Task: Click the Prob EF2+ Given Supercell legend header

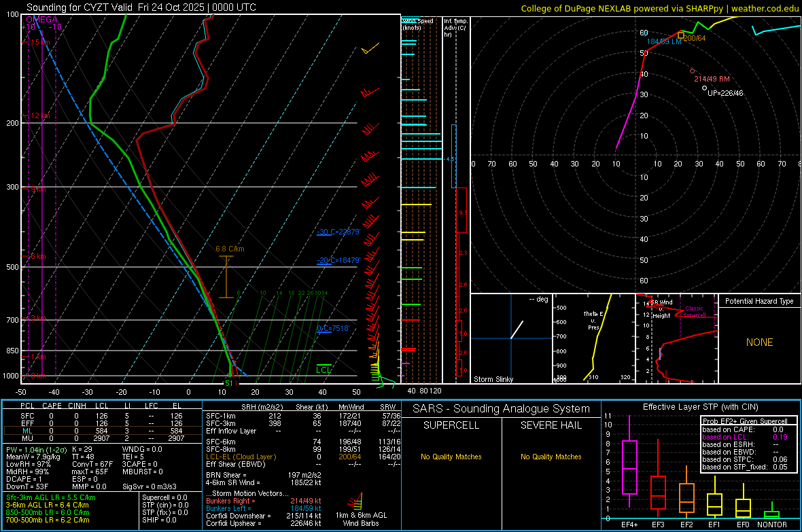Action: click(745, 421)
